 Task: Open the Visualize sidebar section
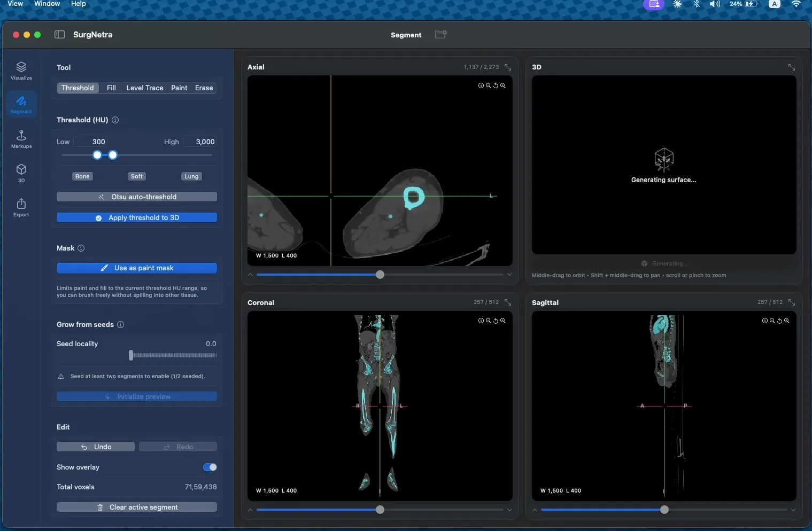coord(21,71)
